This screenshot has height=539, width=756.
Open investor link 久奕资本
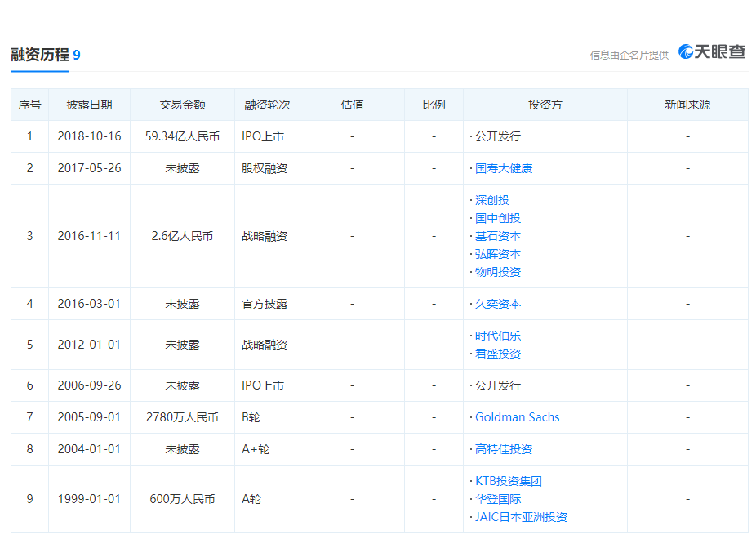pyautogui.click(x=498, y=304)
